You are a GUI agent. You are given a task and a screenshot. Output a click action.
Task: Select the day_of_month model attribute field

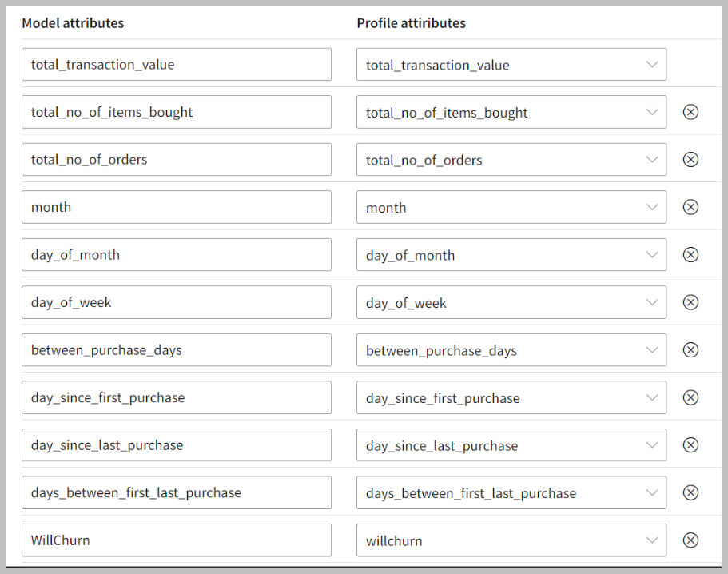[176, 255]
